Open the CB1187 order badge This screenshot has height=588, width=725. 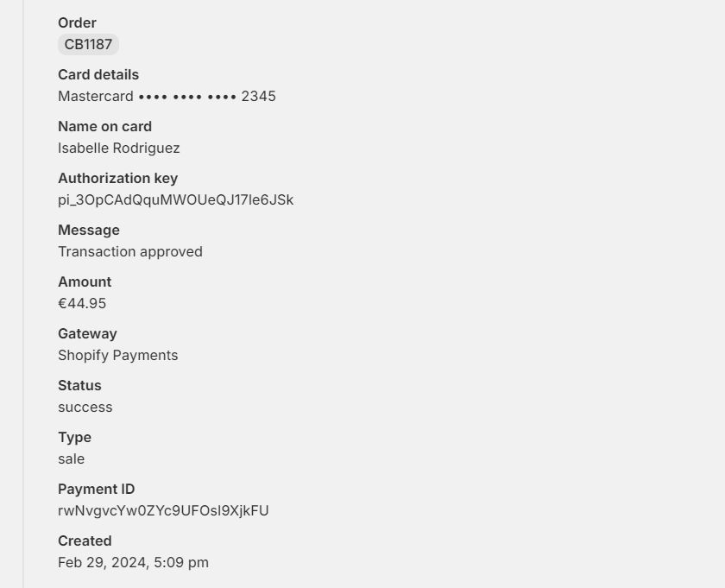click(88, 44)
